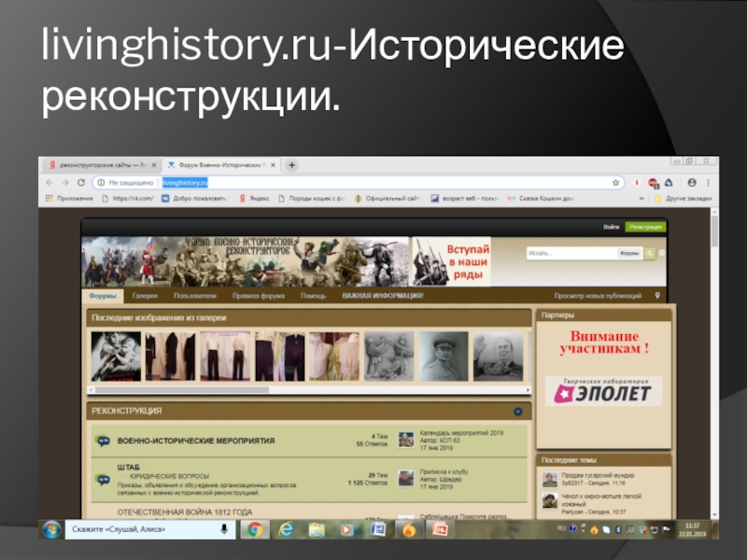Collapse the 'РЕКОНСТРУКЦИЯ' category section

(x=518, y=412)
